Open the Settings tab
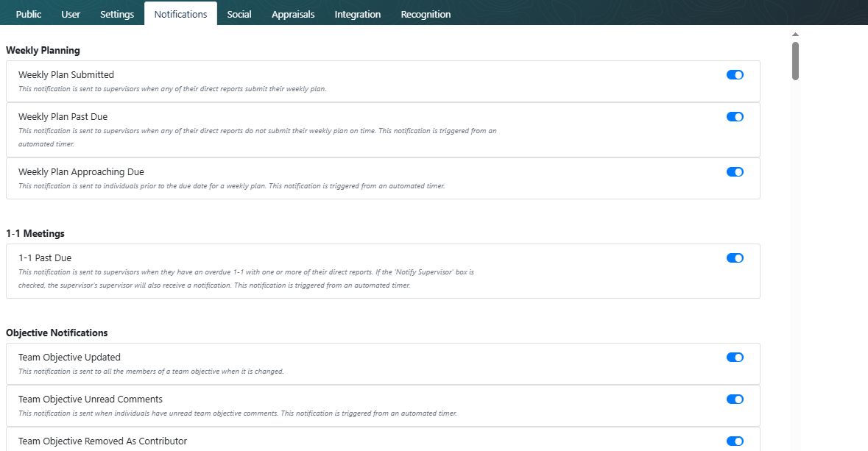Viewport: 868px width, 451px height. point(117,15)
